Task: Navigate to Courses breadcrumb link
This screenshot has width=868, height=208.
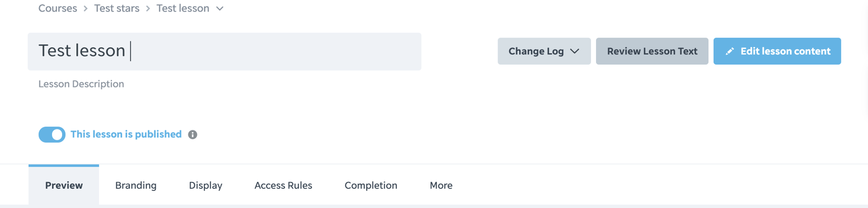Action: [58, 9]
